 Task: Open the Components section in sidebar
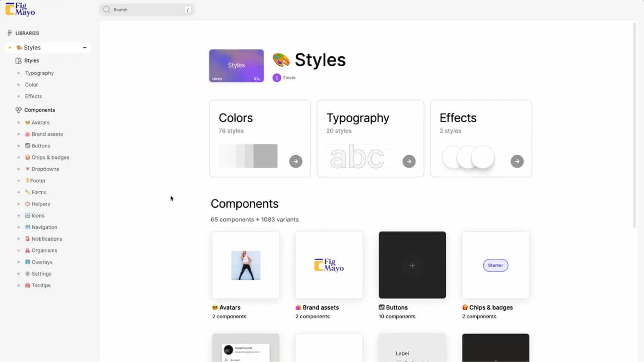40,110
